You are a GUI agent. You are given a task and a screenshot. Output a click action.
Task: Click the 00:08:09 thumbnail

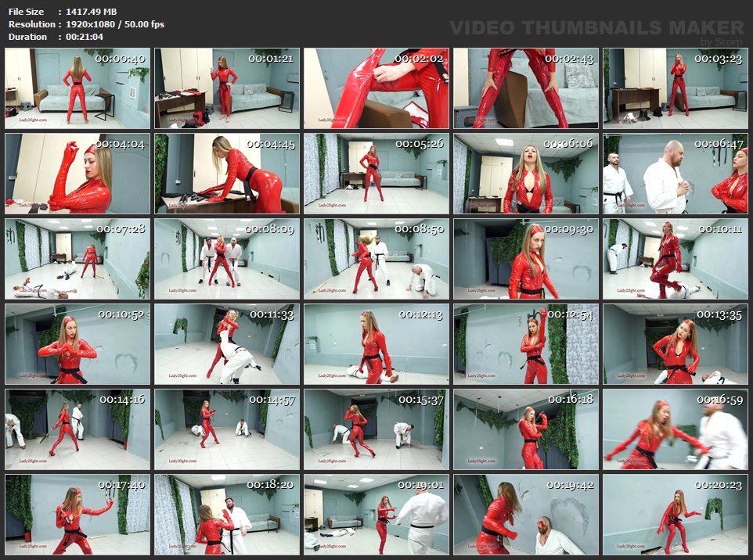pos(227,259)
